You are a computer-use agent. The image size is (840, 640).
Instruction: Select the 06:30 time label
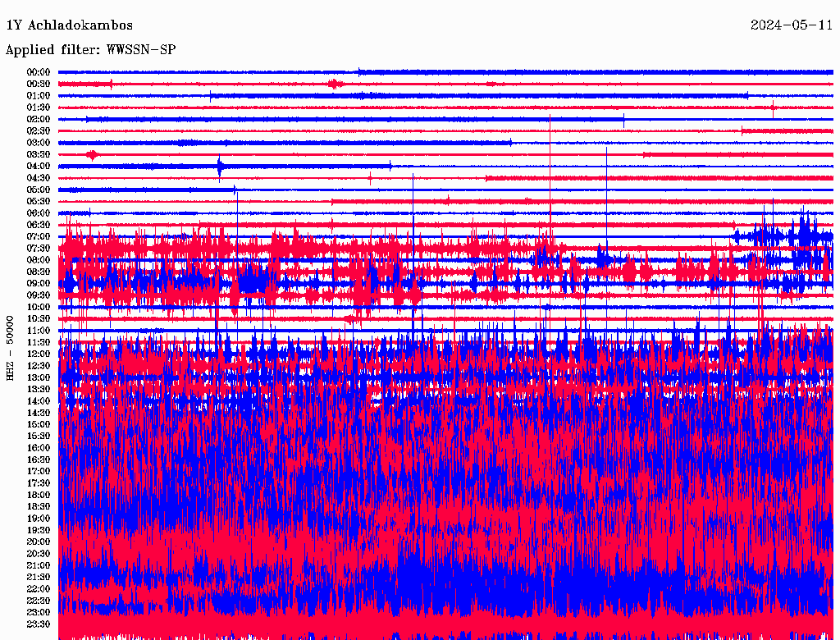[x=39, y=225]
